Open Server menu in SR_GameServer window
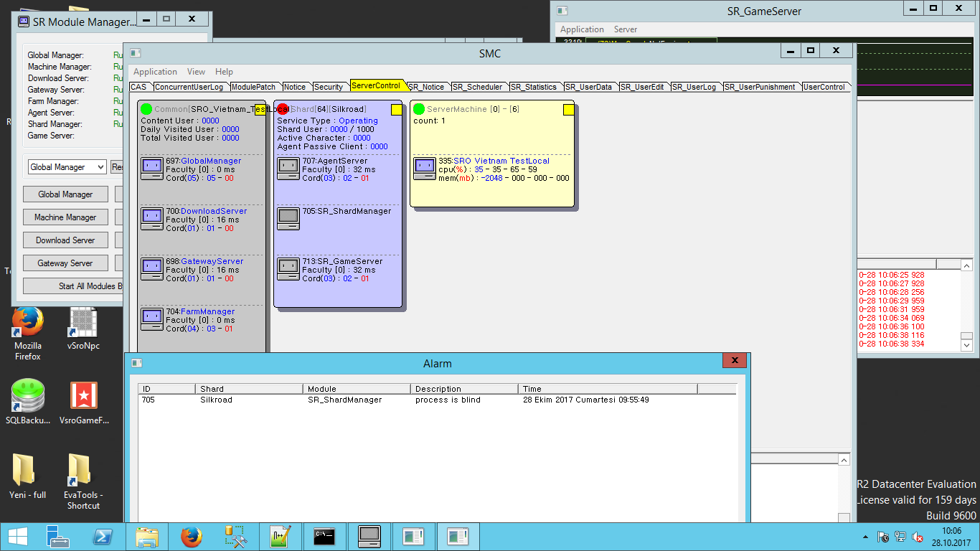 point(626,29)
